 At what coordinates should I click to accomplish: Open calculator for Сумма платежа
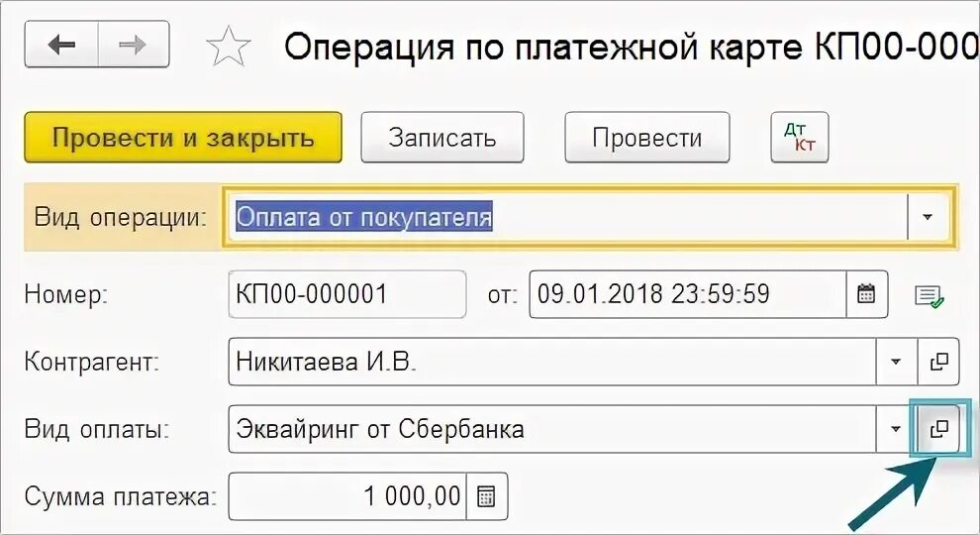486,496
